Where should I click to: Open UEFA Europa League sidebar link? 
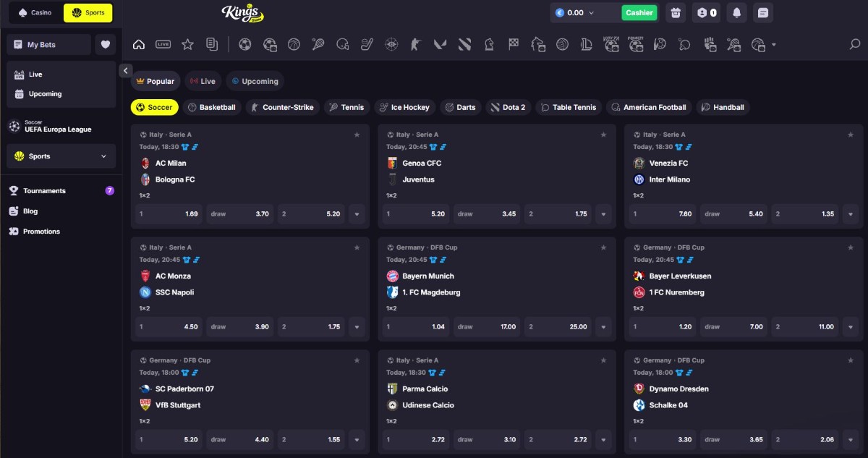[x=61, y=127]
